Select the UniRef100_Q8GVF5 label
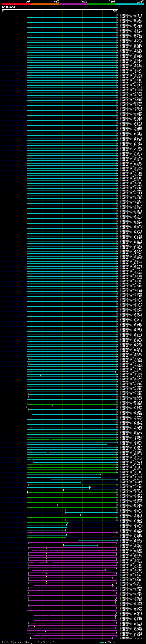146x644 pixels. pos(131,32)
